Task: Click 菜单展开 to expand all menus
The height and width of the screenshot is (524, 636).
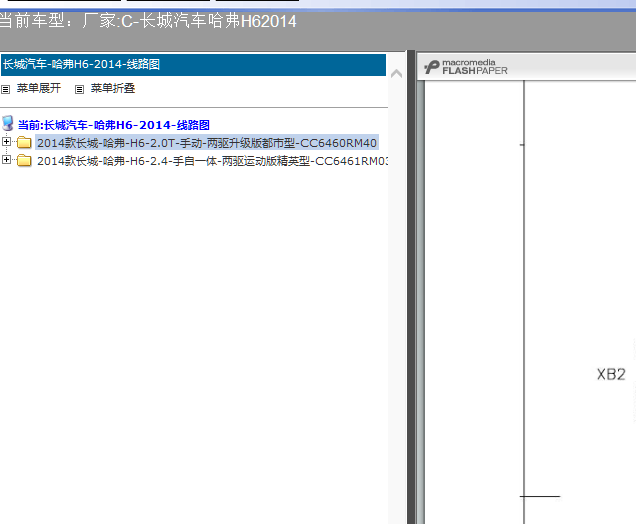Action: [x=39, y=88]
